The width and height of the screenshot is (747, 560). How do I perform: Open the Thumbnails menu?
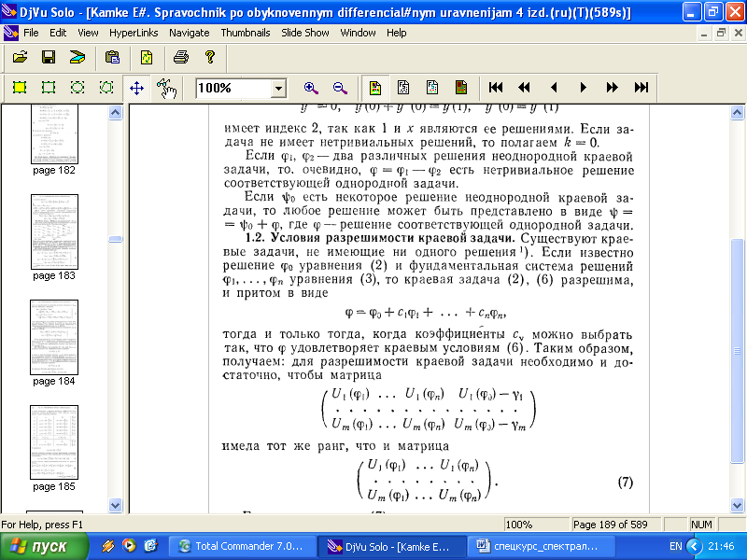pos(246,33)
